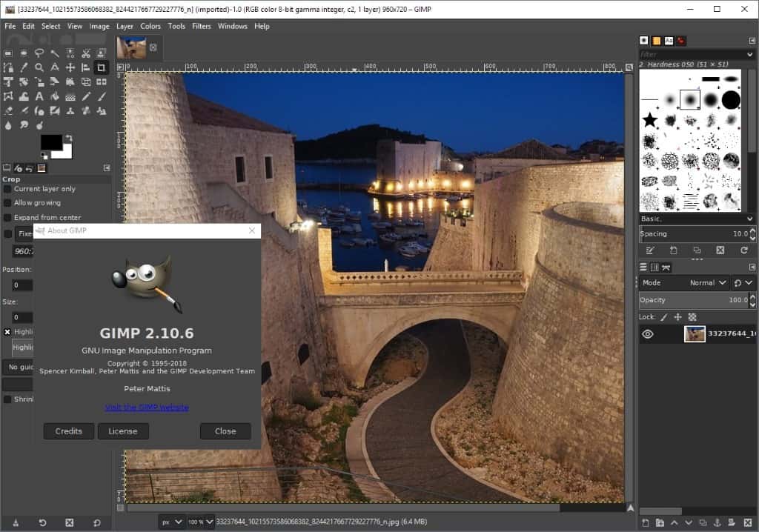
Task: Open the Filters menu
Action: pyautogui.click(x=201, y=26)
